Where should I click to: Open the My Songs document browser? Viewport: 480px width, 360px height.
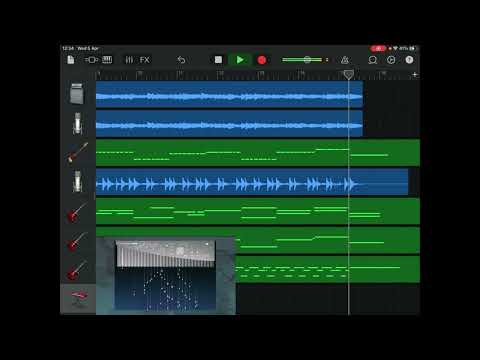[71, 60]
